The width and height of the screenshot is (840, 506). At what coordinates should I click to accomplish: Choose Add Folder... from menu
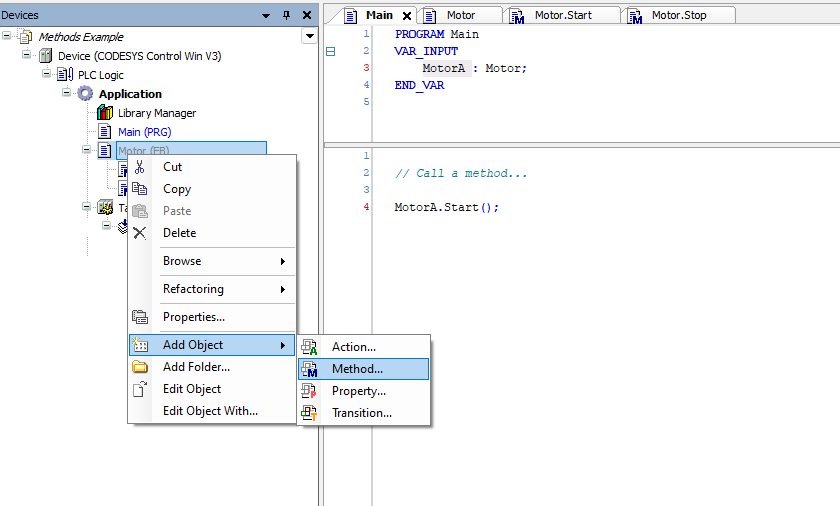point(212,367)
